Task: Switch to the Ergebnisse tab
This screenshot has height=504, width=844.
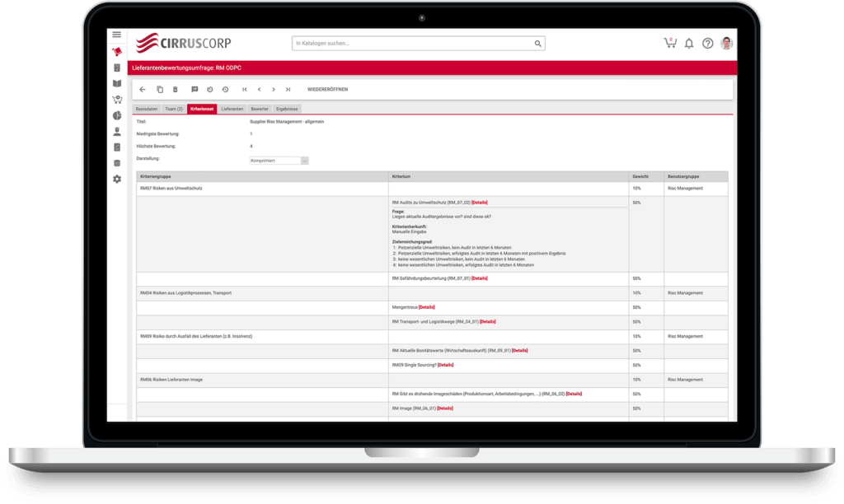Action: click(288, 109)
